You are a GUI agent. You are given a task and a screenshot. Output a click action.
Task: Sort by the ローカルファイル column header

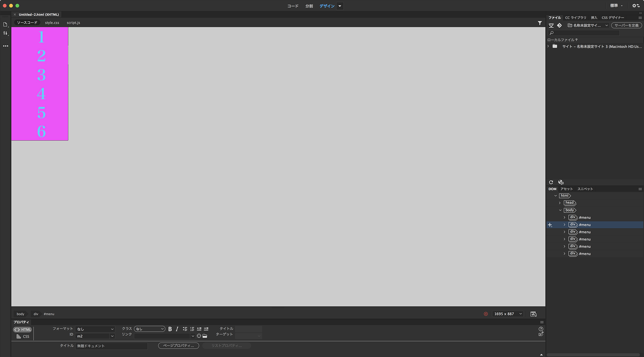[x=563, y=40]
